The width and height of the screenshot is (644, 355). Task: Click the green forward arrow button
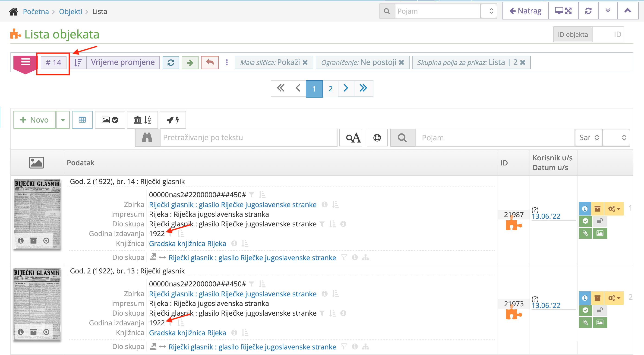[x=190, y=63]
